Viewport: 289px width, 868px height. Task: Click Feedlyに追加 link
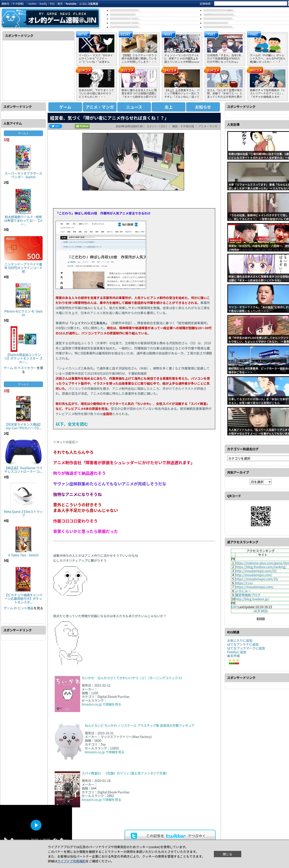(x=237, y=652)
